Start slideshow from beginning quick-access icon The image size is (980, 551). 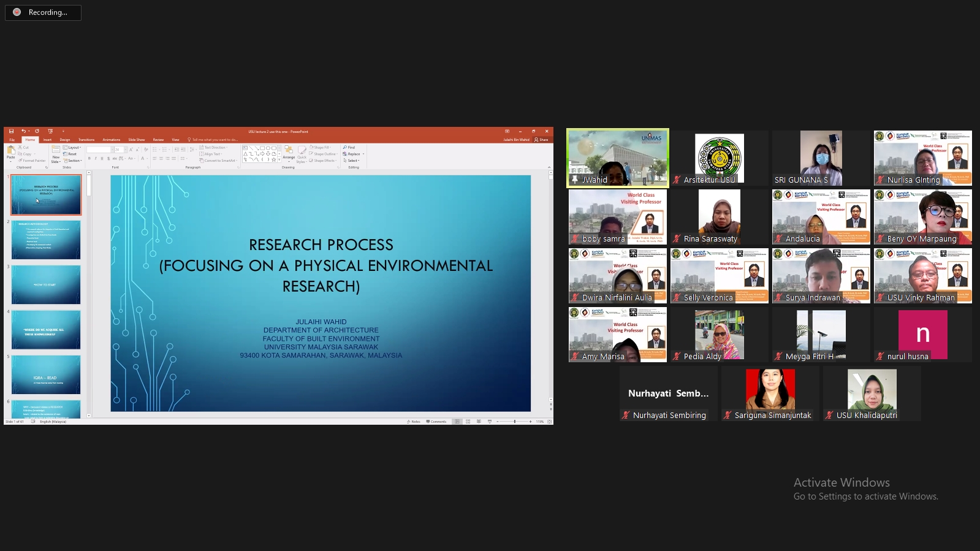50,131
